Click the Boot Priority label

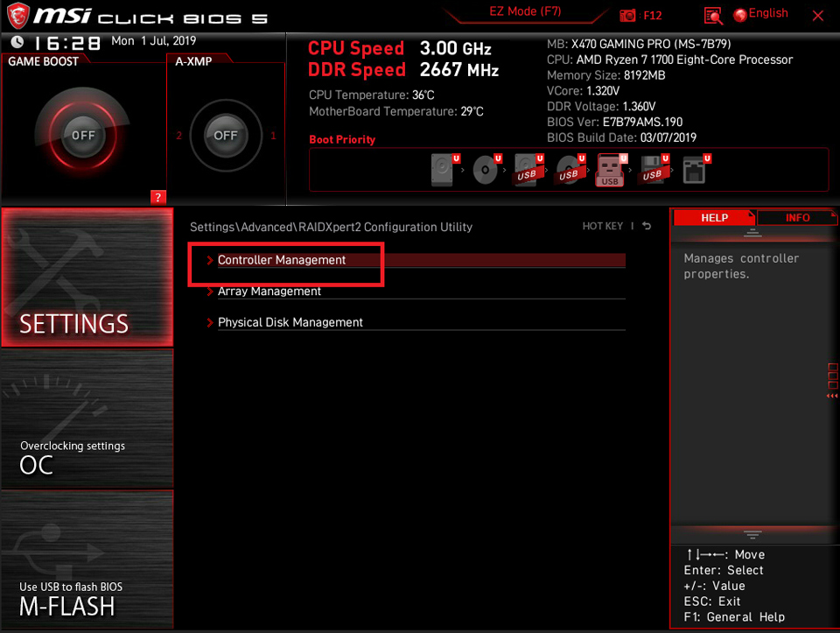pos(342,139)
